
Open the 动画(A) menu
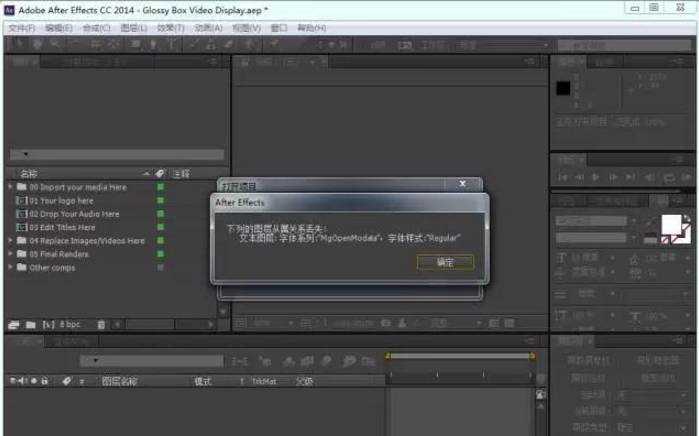209,28
